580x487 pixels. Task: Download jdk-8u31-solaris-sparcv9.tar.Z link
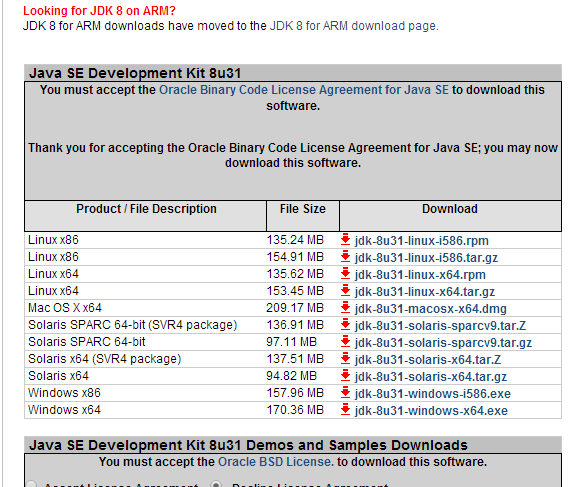click(x=440, y=326)
